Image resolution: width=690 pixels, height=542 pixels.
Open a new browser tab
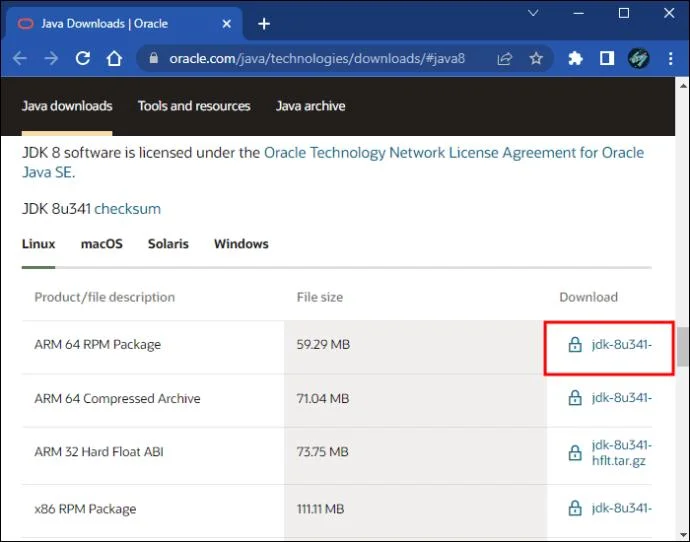(264, 24)
